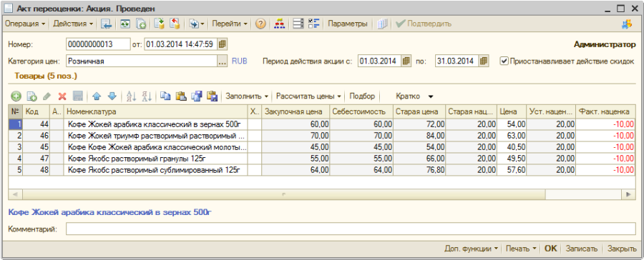This screenshot has width=644, height=260.
Task: Open the Рассчитать цены dropdown
Action: [308, 96]
